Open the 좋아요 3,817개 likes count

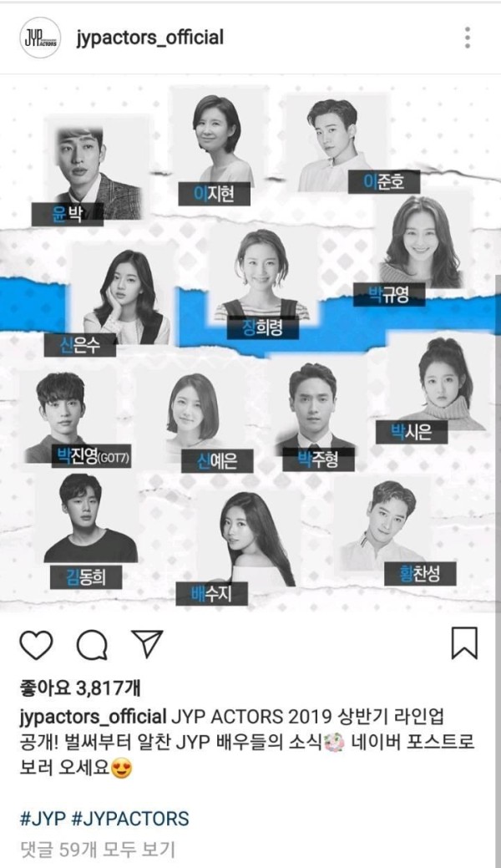tap(79, 688)
